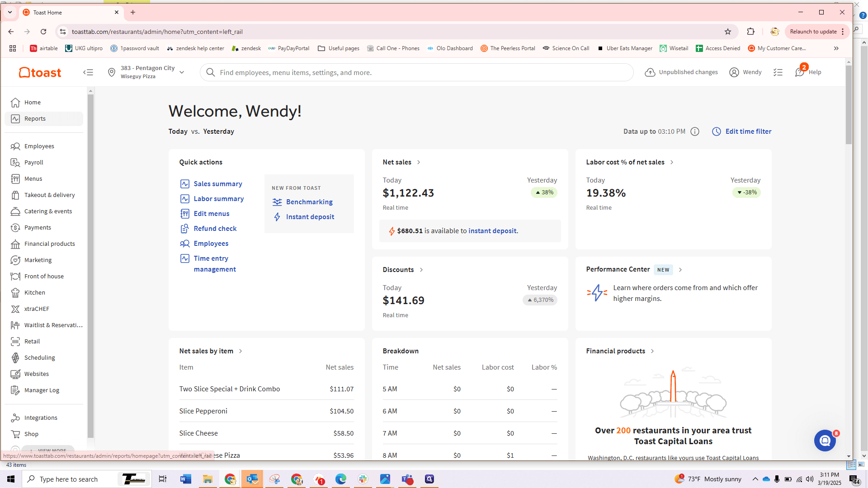Click the Retail barcode icon
Image resolution: width=868 pixels, height=488 pixels.
[x=15, y=342]
